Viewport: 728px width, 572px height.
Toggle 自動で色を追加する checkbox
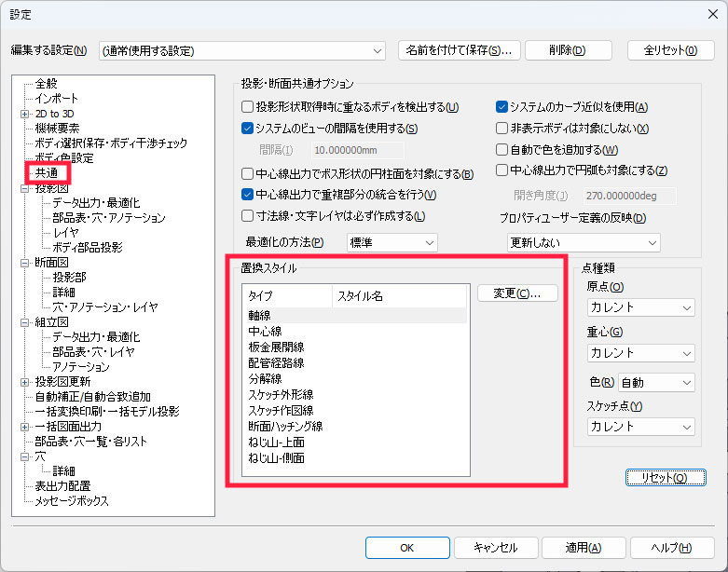pyautogui.click(x=502, y=150)
